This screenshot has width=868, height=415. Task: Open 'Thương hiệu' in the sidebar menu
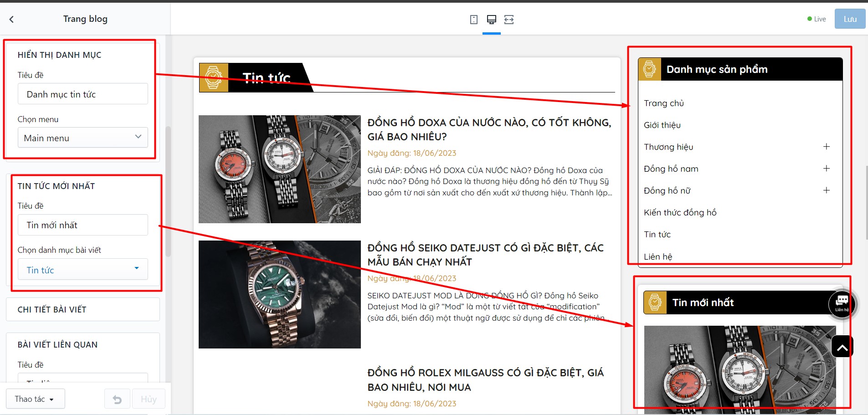(x=668, y=147)
